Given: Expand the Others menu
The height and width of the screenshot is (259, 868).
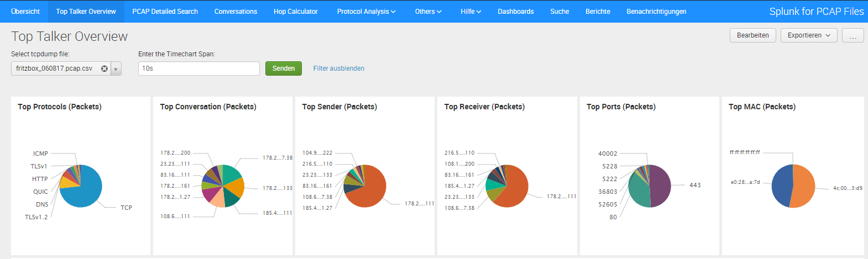Looking at the screenshot, I should [x=428, y=12].
